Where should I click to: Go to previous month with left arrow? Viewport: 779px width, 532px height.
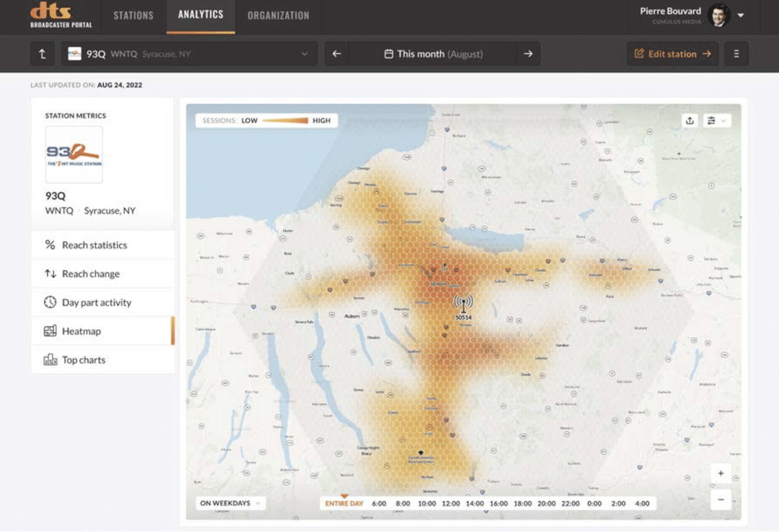pos(337,54)
